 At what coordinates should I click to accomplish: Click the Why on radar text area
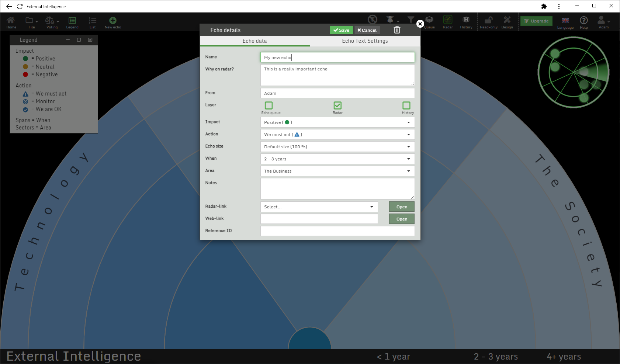tap(337, 75)
